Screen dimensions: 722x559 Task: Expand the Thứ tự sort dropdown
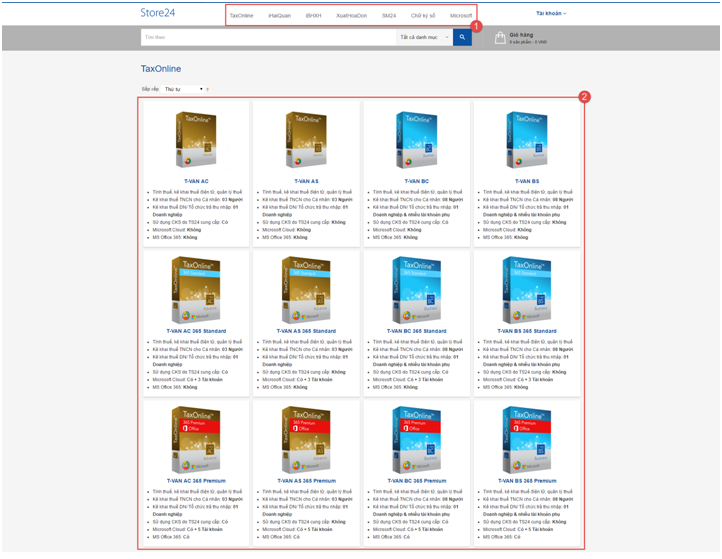[x=184, y=89]
